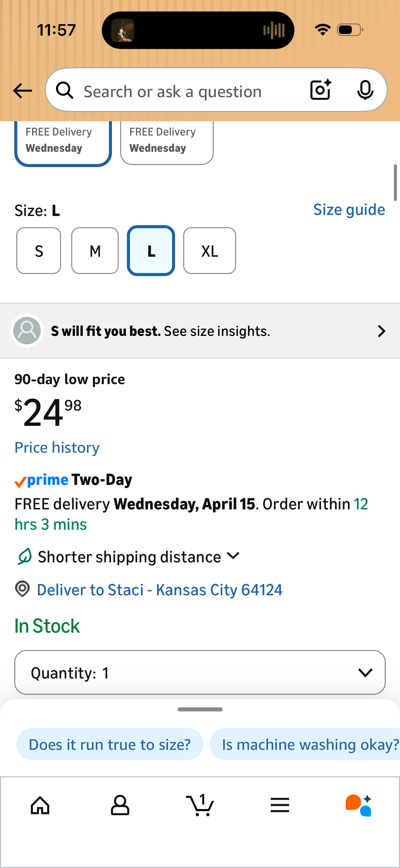
Task: Tap "Does it run true to size?" suggestion
Action: pyautogui.click(x=110, y=744)
